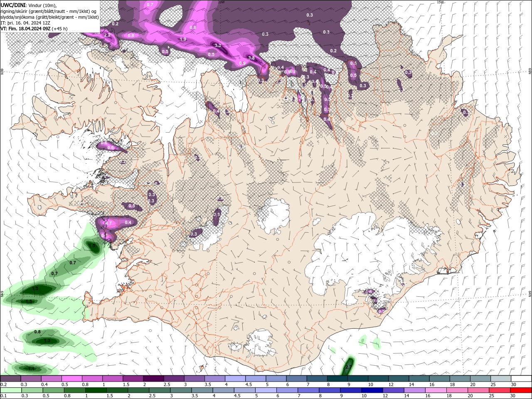Click the first upper legend swatch labeled 0.2
Image resolution: width=532 pixels, height=399 pixels.
11,379
